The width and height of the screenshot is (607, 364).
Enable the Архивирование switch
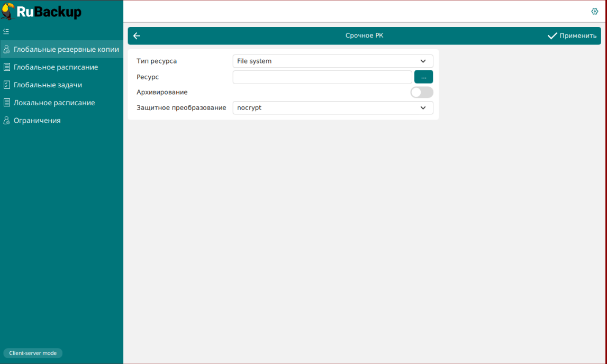[x=422, y=93]
